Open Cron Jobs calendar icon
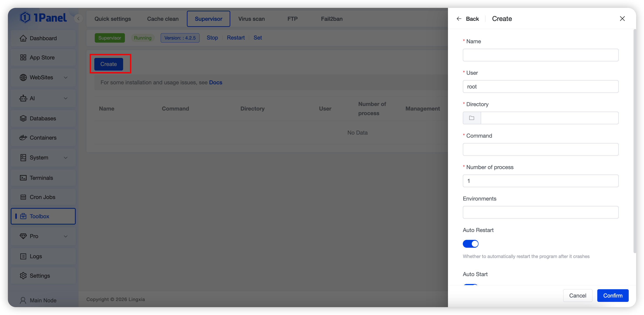The height and width of the screenshot is (315, 644). pos(23,197)
